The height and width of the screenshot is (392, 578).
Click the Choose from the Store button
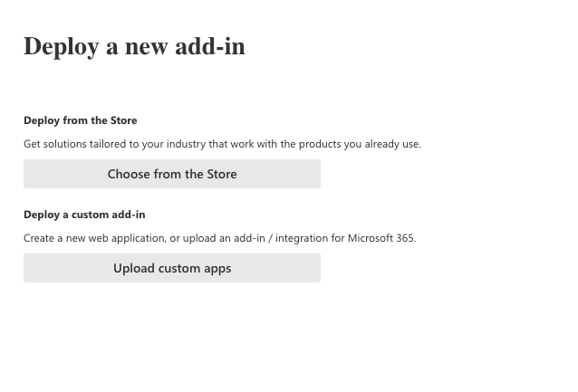[x=172, y=174]
